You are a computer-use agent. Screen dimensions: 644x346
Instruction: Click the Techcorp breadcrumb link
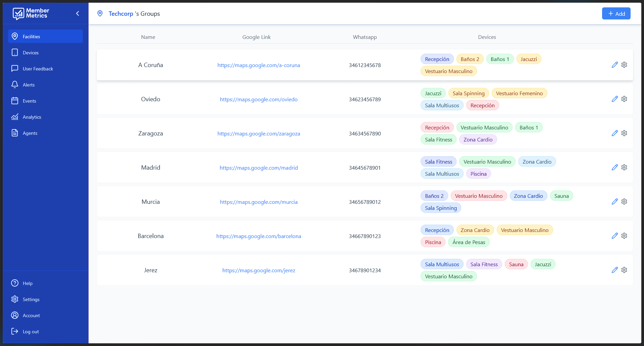tap(121, 14)
